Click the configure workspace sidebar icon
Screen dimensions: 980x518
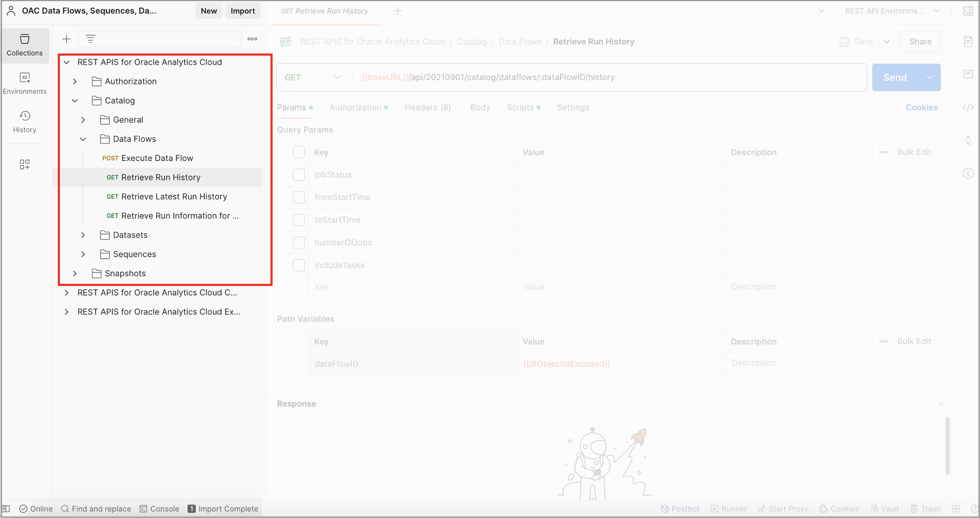point(24,164)
